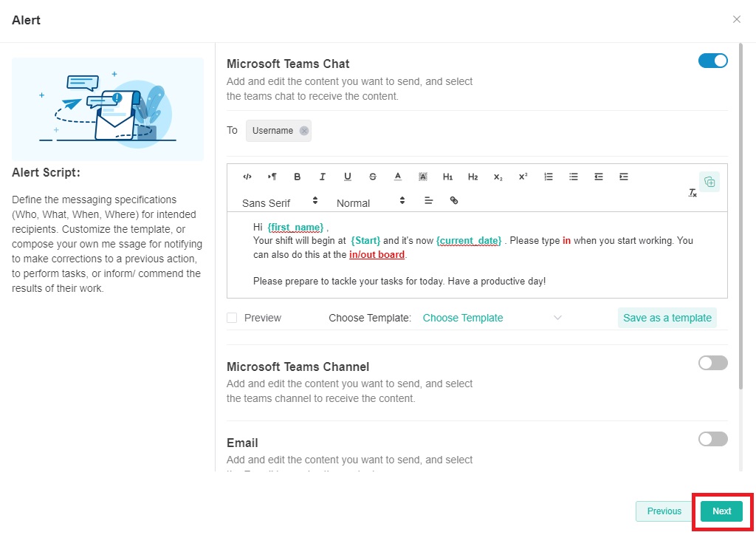Switch to code view icon

point(247,177)
